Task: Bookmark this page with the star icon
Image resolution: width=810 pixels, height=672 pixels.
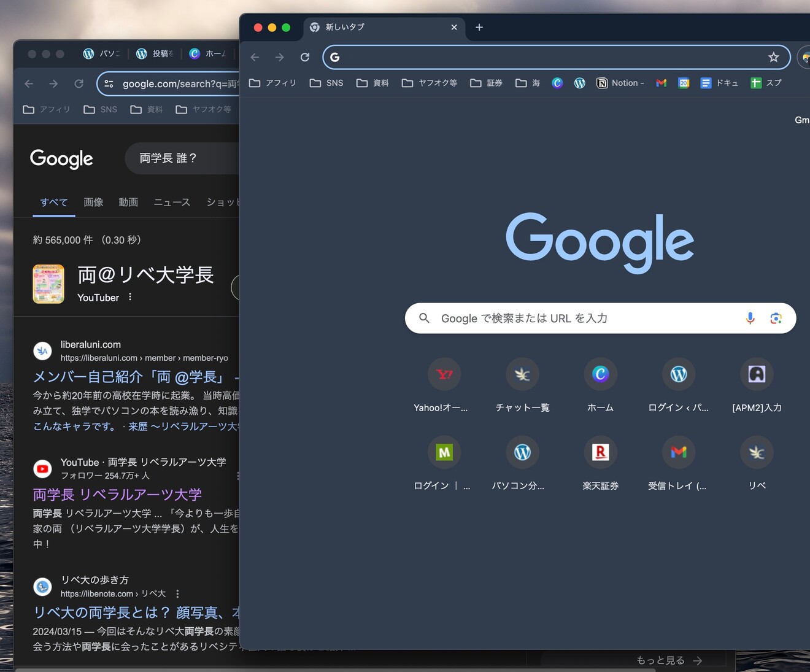Action: point(774,57)
